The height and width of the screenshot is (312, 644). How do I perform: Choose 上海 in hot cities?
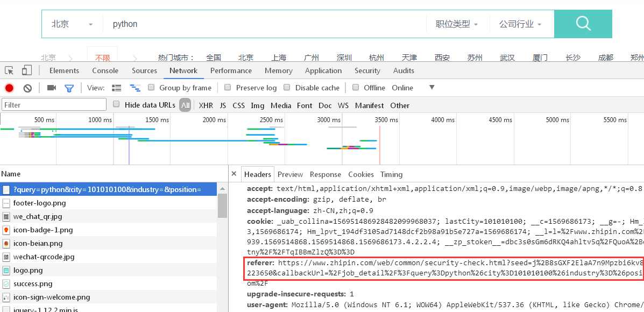pyautogui.click(x=279, y=58)
